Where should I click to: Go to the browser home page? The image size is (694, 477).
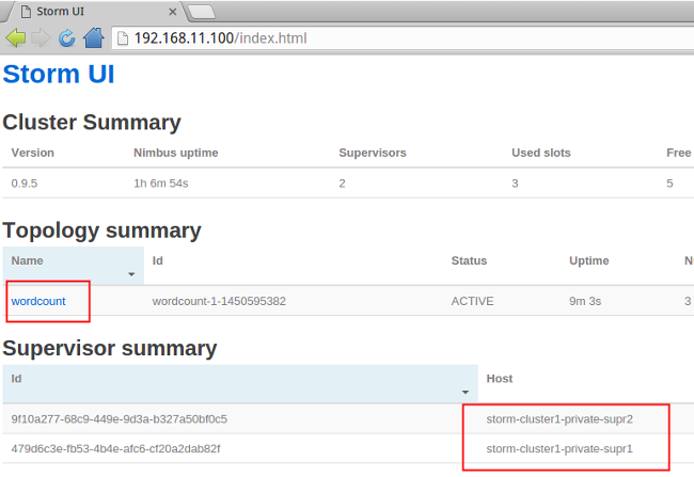coord(93,39)
